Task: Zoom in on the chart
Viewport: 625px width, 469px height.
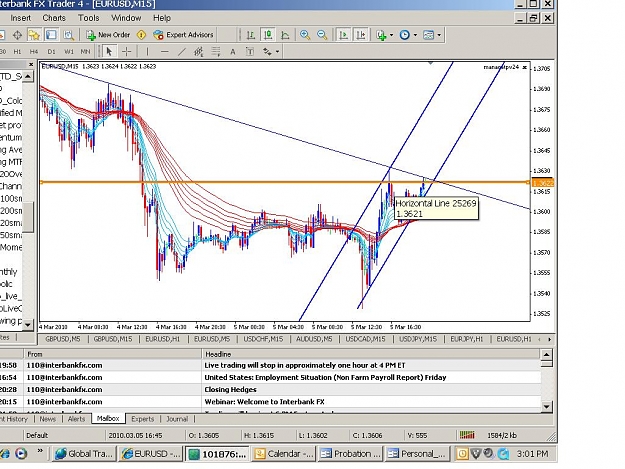Action: point(305,35)
